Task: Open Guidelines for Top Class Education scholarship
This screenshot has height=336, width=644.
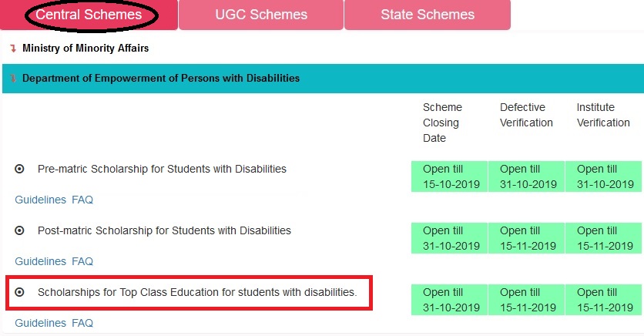Action: 40,323
